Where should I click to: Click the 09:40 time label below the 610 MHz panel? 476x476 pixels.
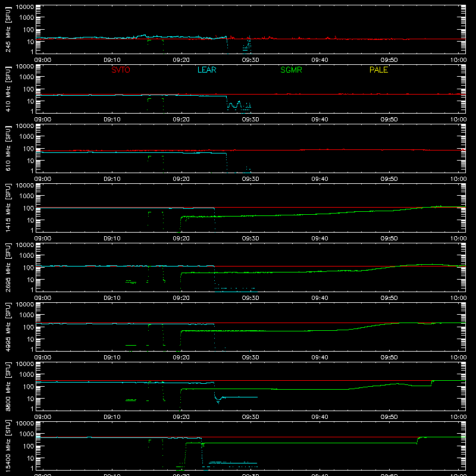[320, 179]
